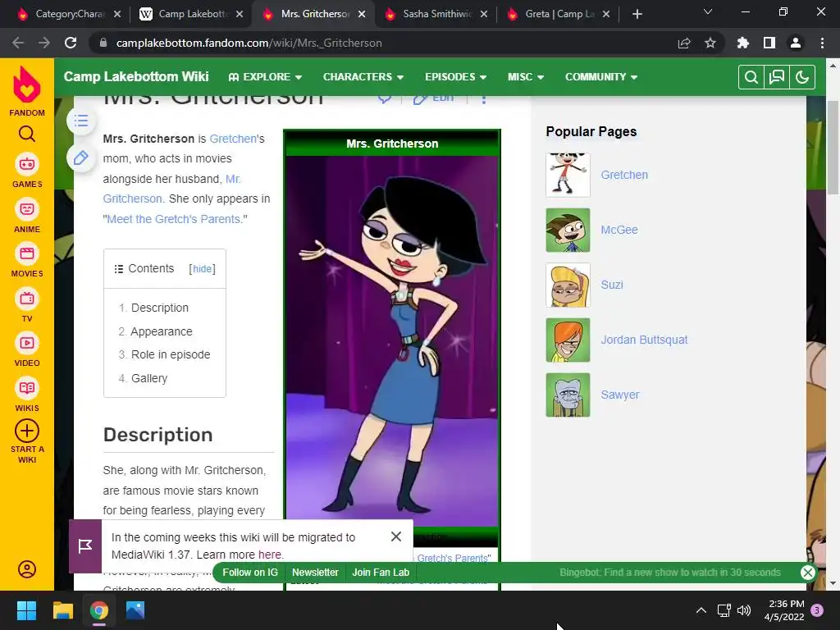Click Camp Lakebottom Wiki title
840x630 pixels.
click(x=136, y=76)
